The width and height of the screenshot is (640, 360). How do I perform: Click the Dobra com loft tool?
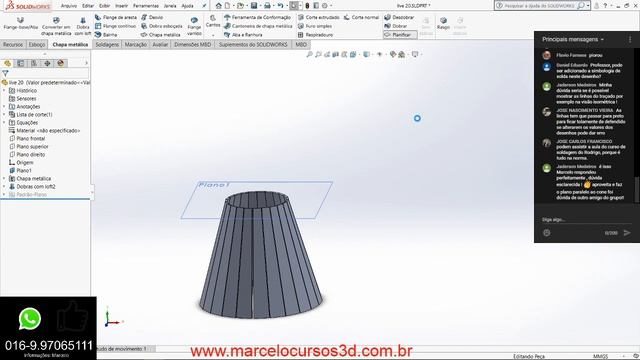pyautogui.click(x=83, y=26)
